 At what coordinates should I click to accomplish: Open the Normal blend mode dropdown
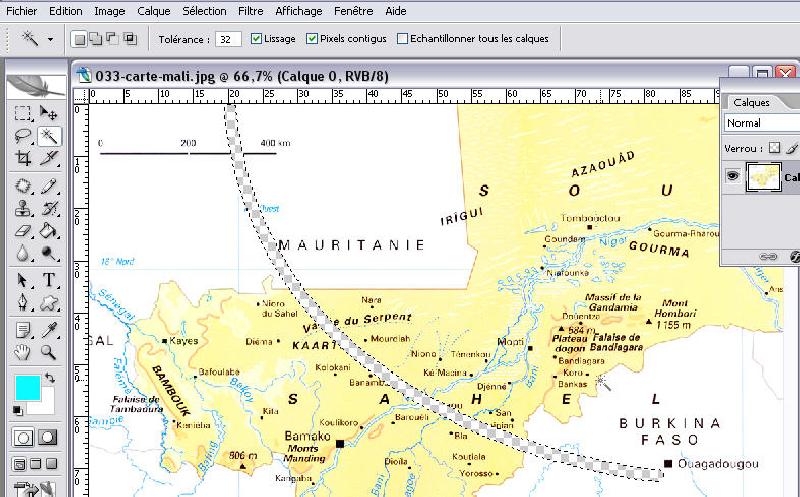762,123
